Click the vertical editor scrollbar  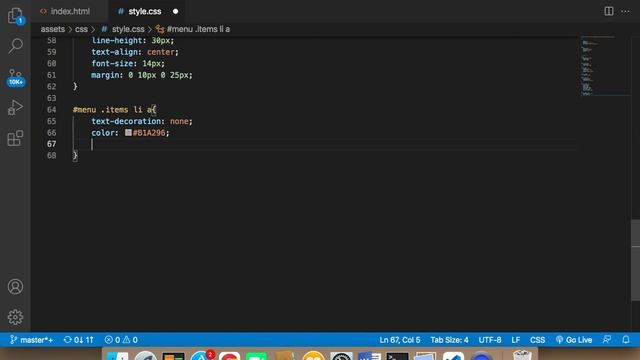coord(636,260)
